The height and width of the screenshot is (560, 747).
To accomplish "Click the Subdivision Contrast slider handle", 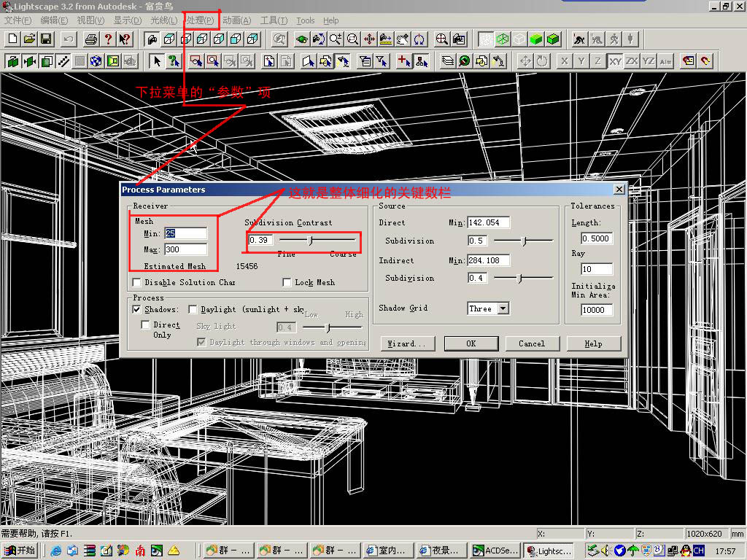I will pos(311,240).
